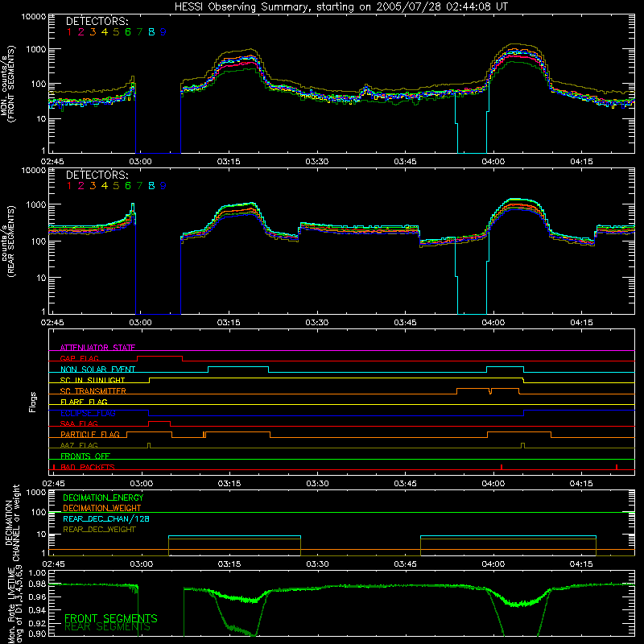Select yellow detector 4 in front segments legend
Screen dimensions: 644x644
pos(105,32)
